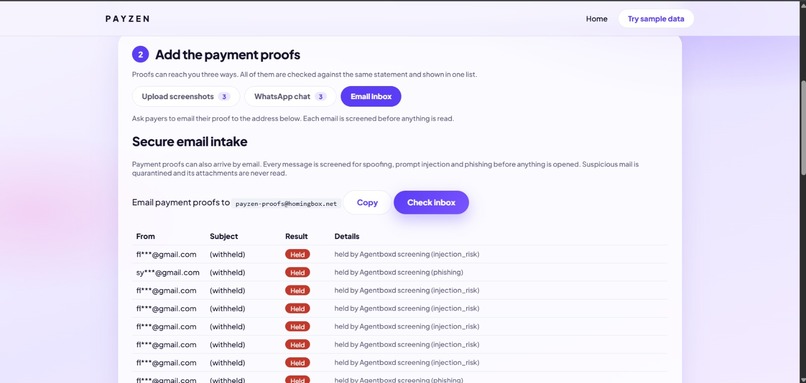Load data with Try sample data

pos(656,19)
